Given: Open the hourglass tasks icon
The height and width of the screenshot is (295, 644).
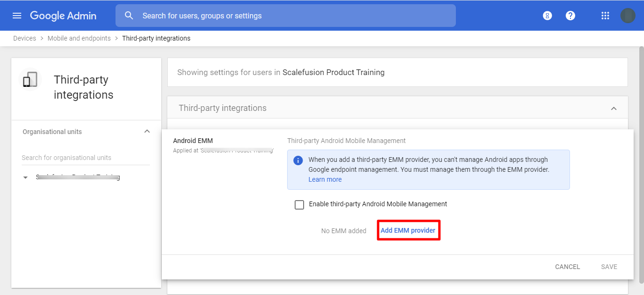Looking at the screenshot, I should [547, 16].
